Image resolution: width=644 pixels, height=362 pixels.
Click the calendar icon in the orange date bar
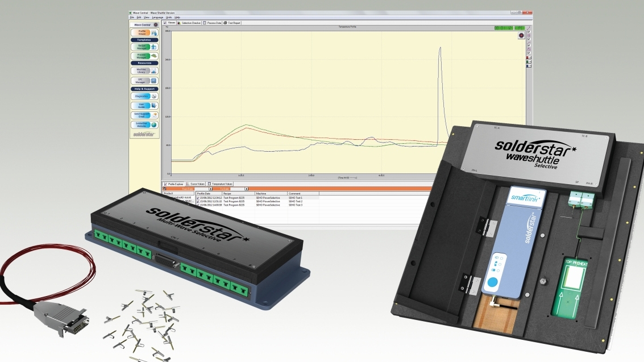click(x=165, y=189)
